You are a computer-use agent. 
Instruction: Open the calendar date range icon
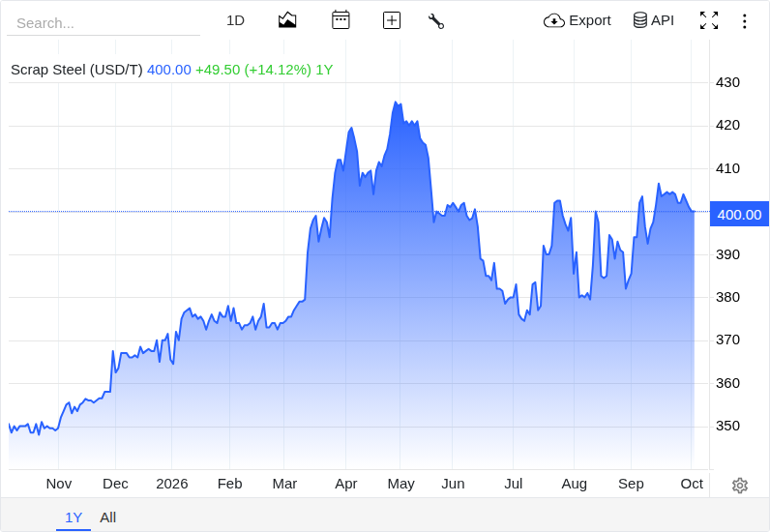[341, 20]
